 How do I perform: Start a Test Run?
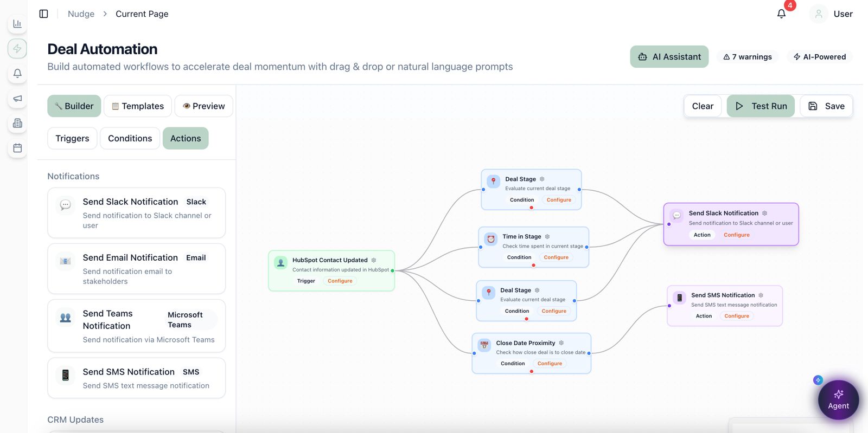pos(761,106)
